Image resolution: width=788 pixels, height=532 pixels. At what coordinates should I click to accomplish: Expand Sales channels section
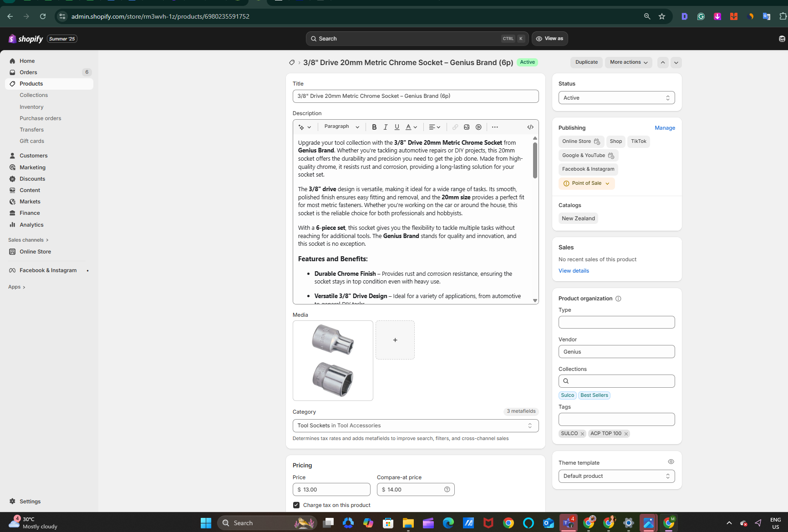point(28,240)
